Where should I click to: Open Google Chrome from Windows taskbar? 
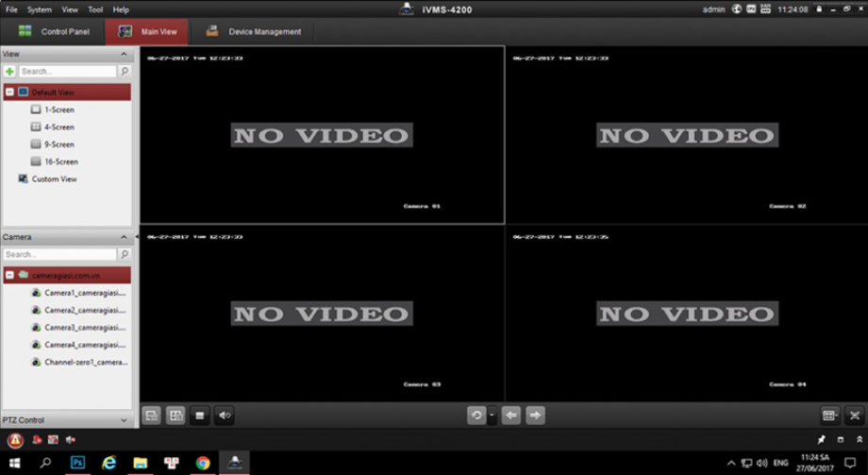pos(203,463)
